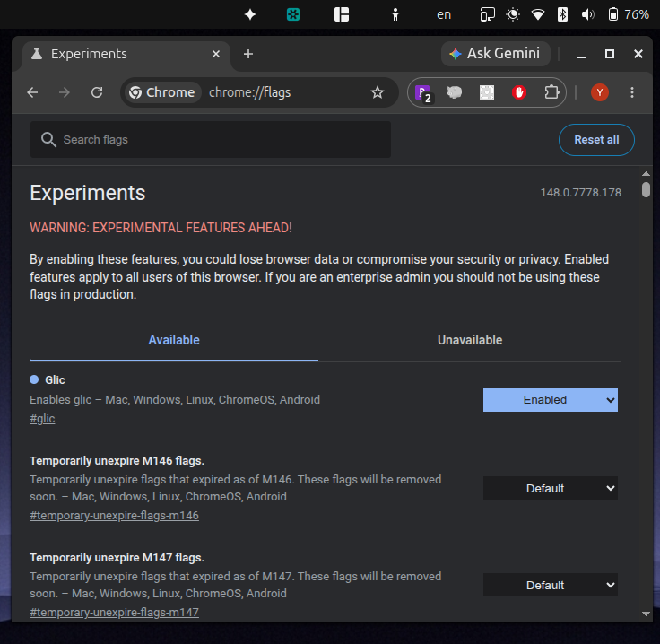The width and height of the screenshot is (660, 644).
Task: Click the magnifier icon in Search flags
Action: pos(48,140)
